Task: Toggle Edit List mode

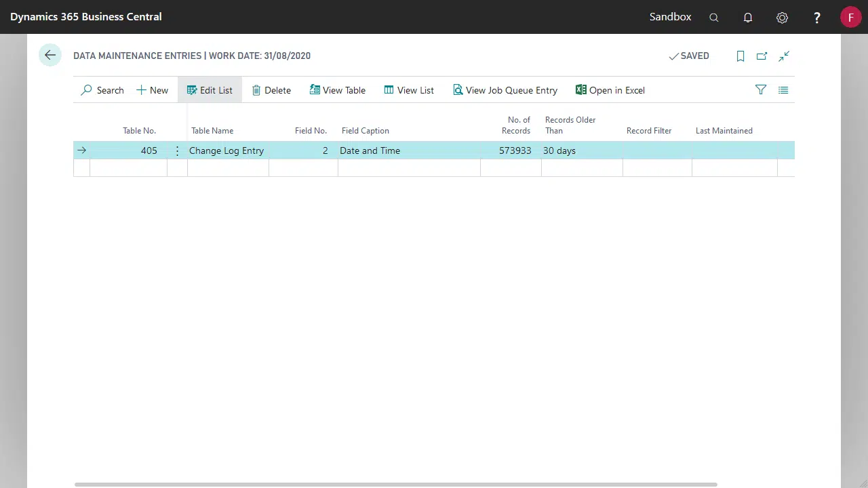Action: click(x=210, y=90)
